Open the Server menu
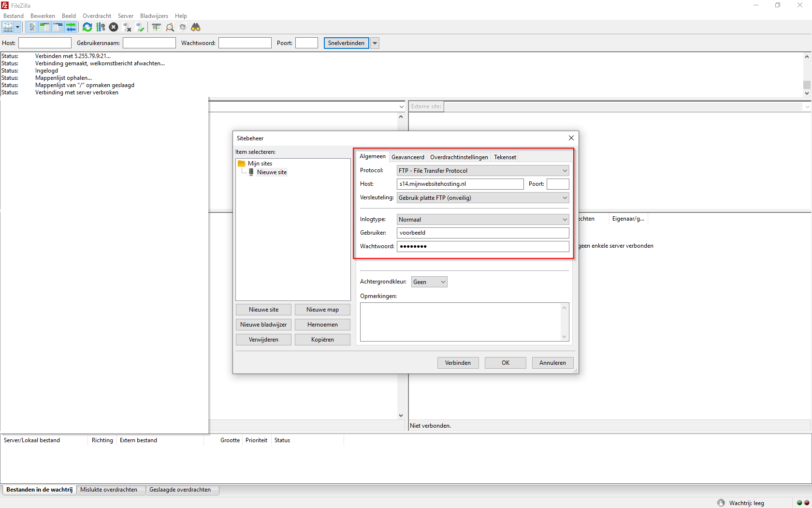The image size is (812, 508). click(126, 16)
